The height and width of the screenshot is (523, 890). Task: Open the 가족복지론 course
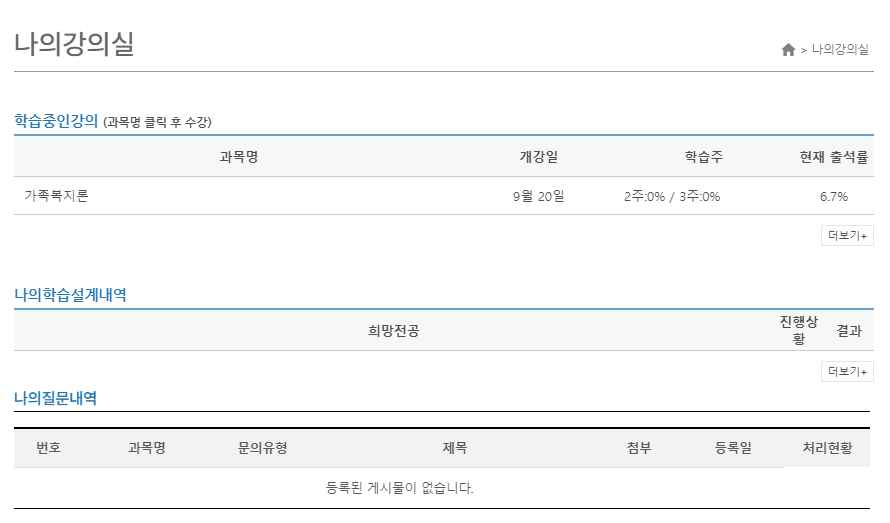click(57, 196)
